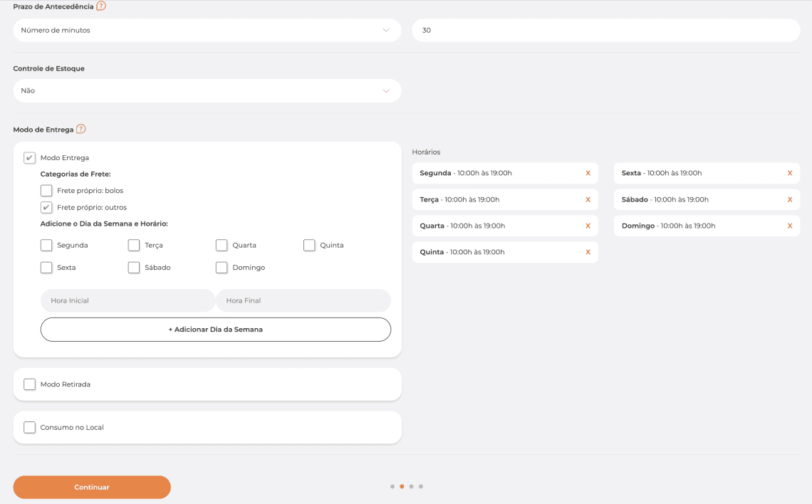
Task: Enable Frete próprio: bolos checkbox
Action: pos(46,191)
